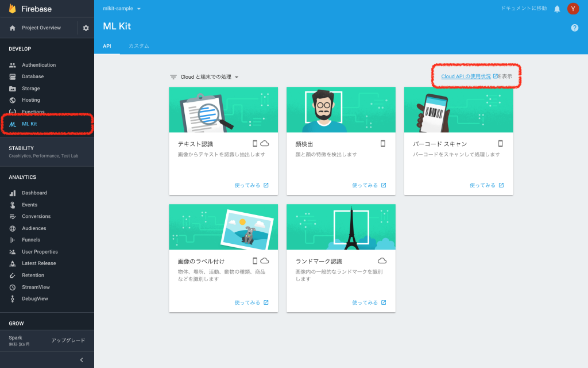The width and height of the screenshot is (588, 368).
Task: Click 使ってみる on バーコード スキャン card
Action: point(486,186)
